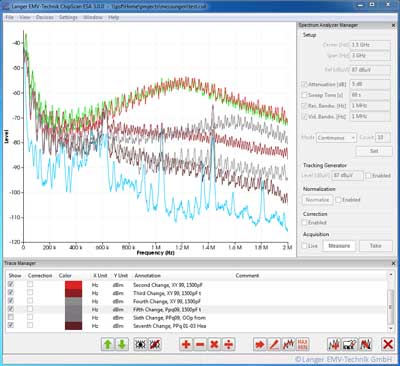Open the Mode dropdown showing Continuous

(x=336, y=138)
